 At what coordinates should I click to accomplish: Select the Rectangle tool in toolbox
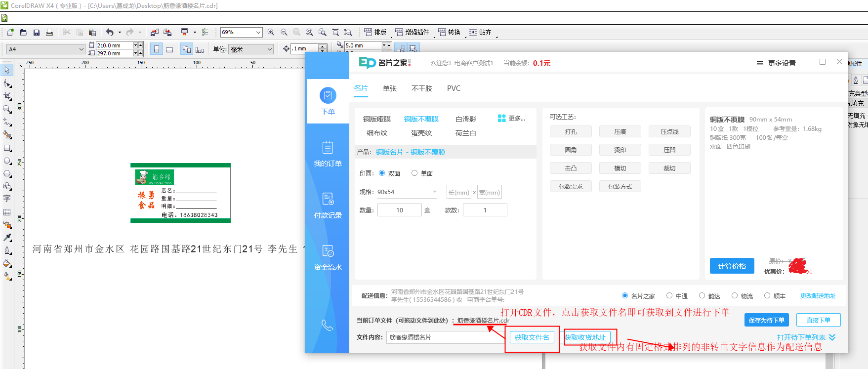tap(7, 148)
